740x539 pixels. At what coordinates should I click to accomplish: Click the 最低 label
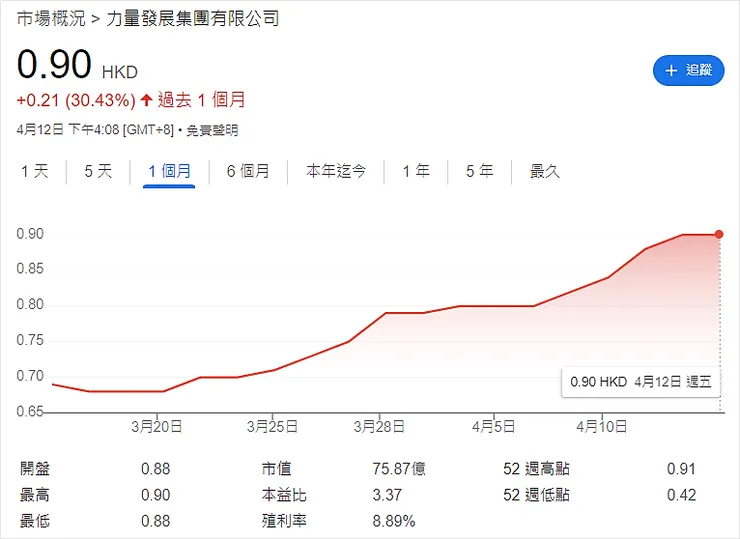(x=35, y=522)
